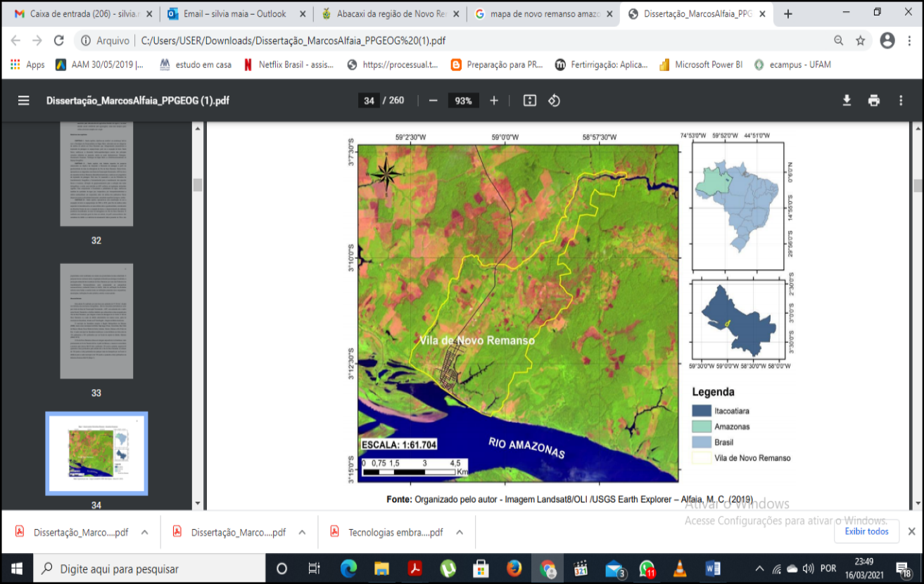
Task: Toggle the PDF sidebar menu icon
Action: [x=23, y=101]
